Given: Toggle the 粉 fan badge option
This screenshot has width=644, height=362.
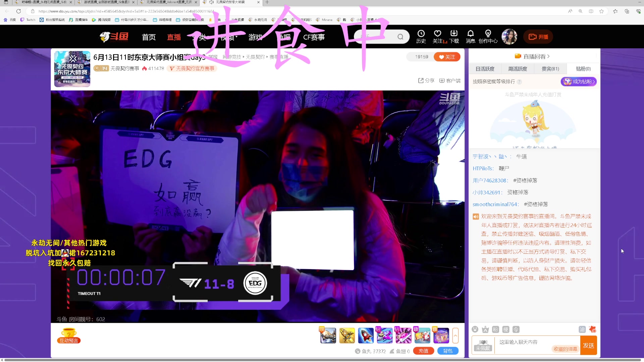Looking at the screenshot, I should pos(495,329).
